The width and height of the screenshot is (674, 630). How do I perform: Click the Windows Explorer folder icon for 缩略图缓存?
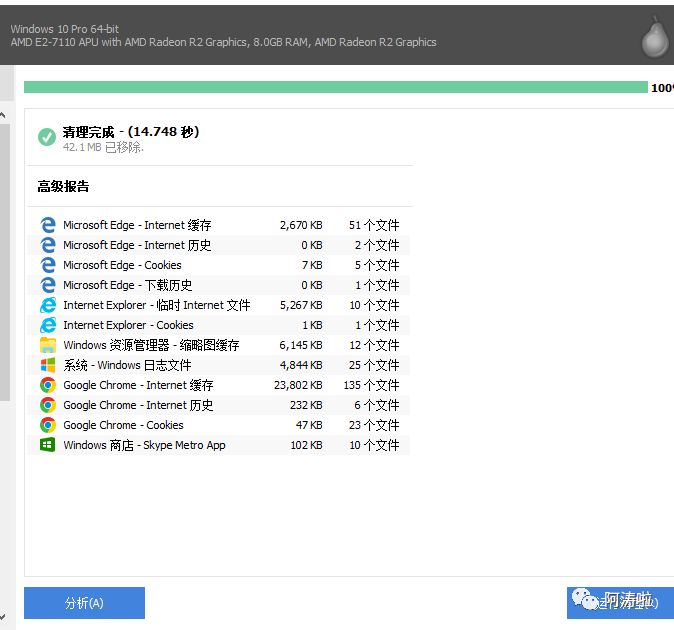point(48,345)
